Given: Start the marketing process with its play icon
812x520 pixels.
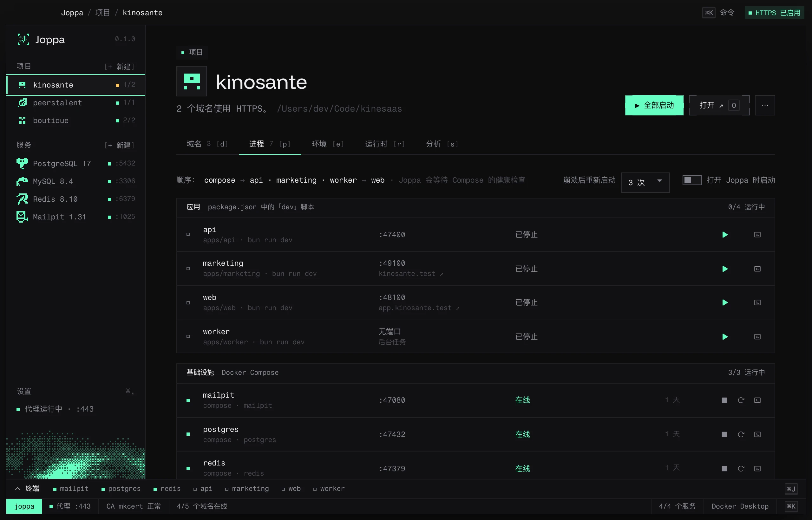Looking at the screenshot, I should coord(725,269).
